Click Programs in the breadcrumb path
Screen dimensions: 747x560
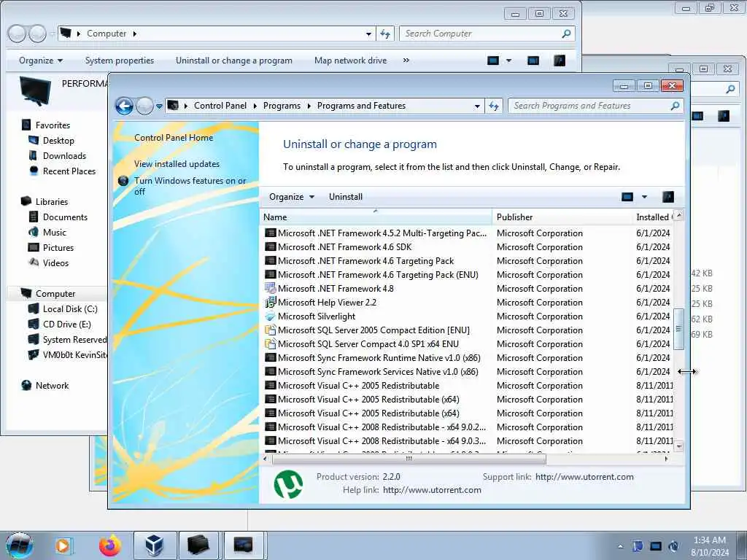[x=282, y=106]
